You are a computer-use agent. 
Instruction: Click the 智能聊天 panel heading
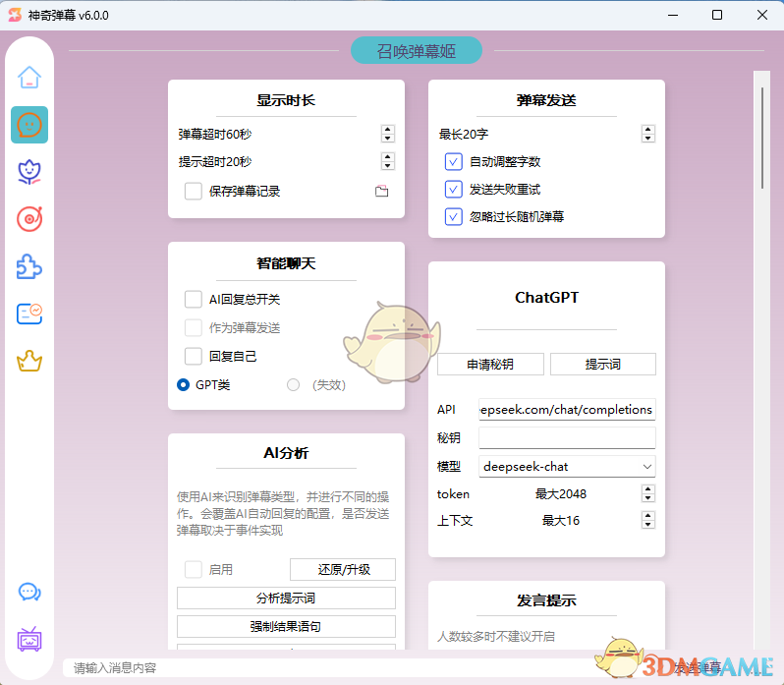tap(286, 263)
